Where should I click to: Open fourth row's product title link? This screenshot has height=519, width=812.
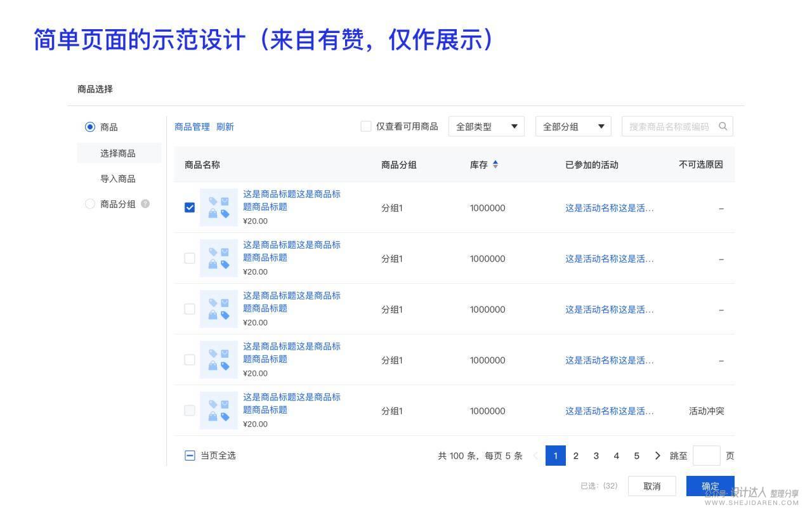[292, 353]
